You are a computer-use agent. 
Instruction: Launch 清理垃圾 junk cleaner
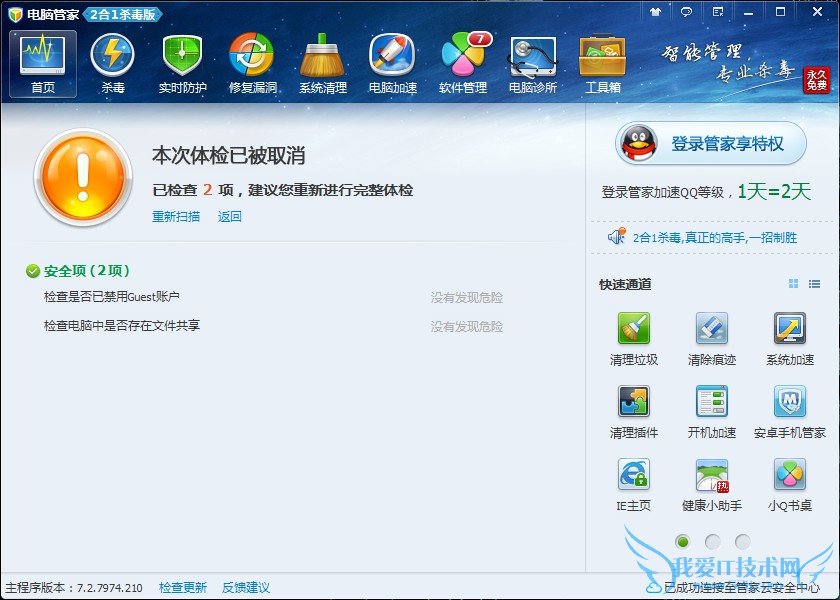634,339
